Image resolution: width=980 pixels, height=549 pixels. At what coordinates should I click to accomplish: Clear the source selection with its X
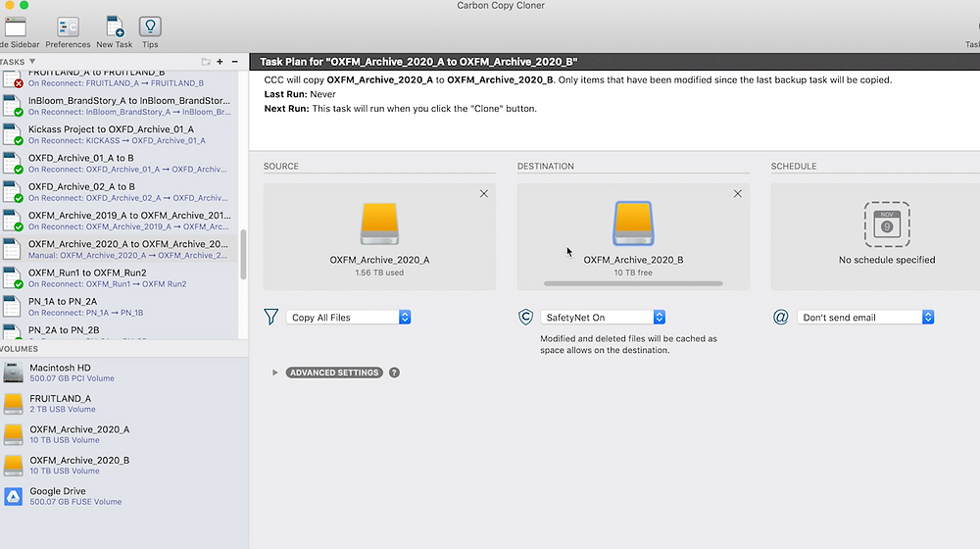tap(484, 194)
